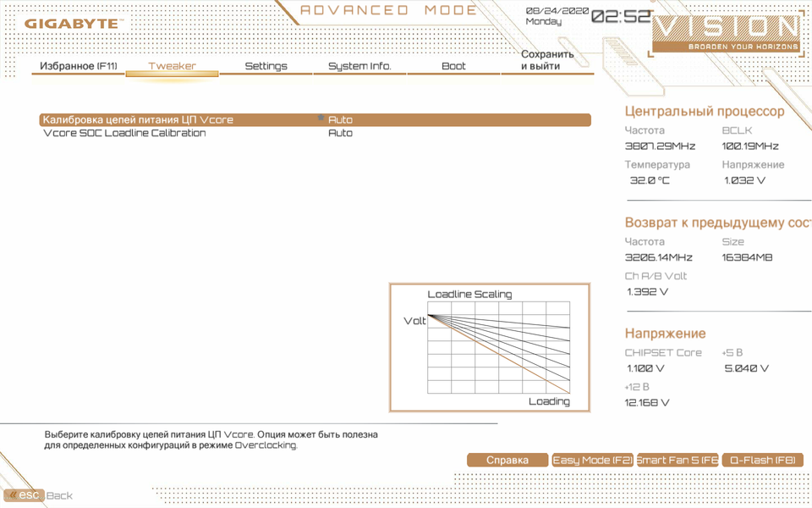Click the Loadline Scaling graph

click(490, 347)
